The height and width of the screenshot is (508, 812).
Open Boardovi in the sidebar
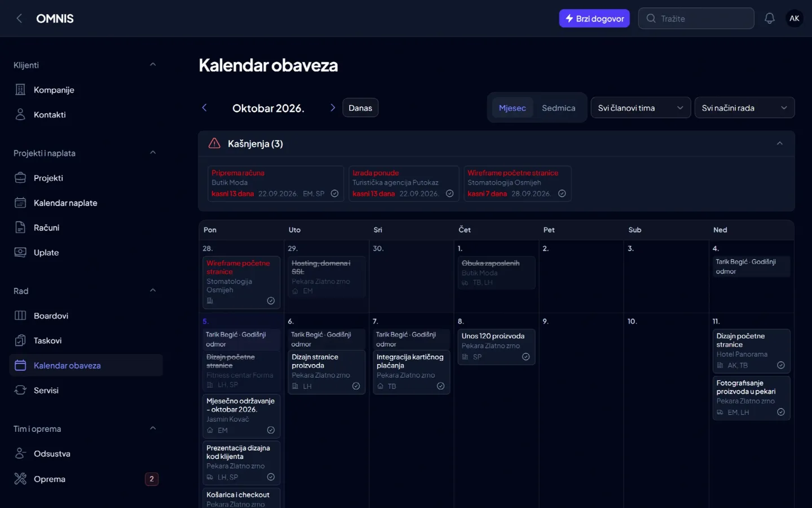coord(86,316)
